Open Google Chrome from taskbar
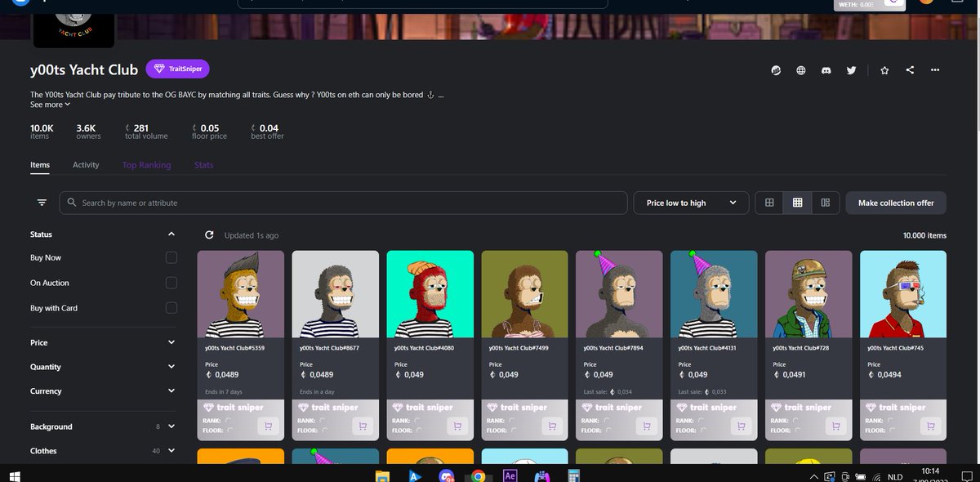 (479, 475)
